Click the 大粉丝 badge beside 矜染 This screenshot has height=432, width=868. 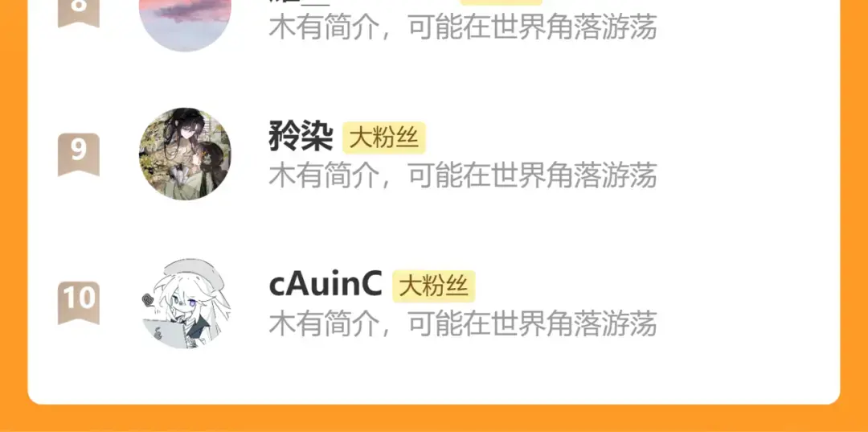pyautogui.click(x=383, y=138)
